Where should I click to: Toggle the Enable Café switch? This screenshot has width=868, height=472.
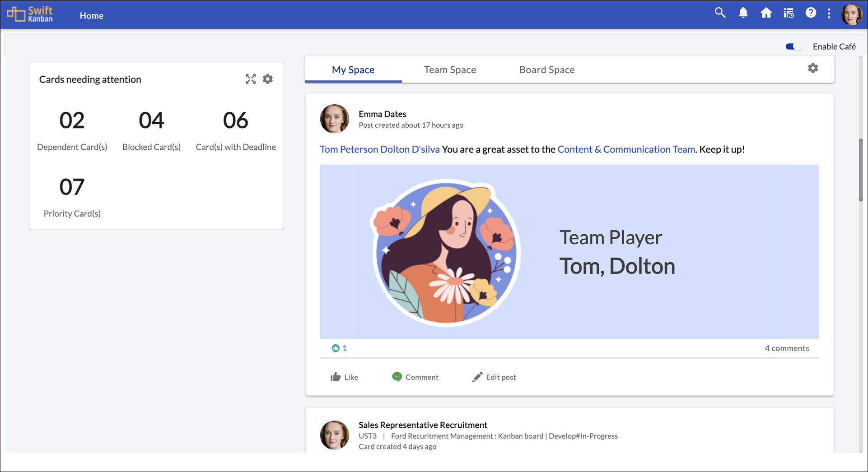click(x=793, y=46)
